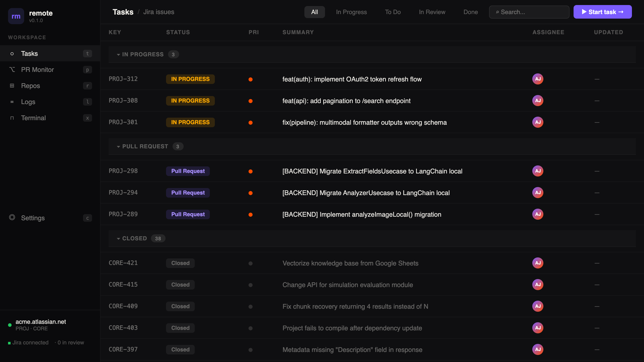This screenshot has height=362, width=644.
Task: Collapse the PULL REQUEST section
Action: pos(118,146)
